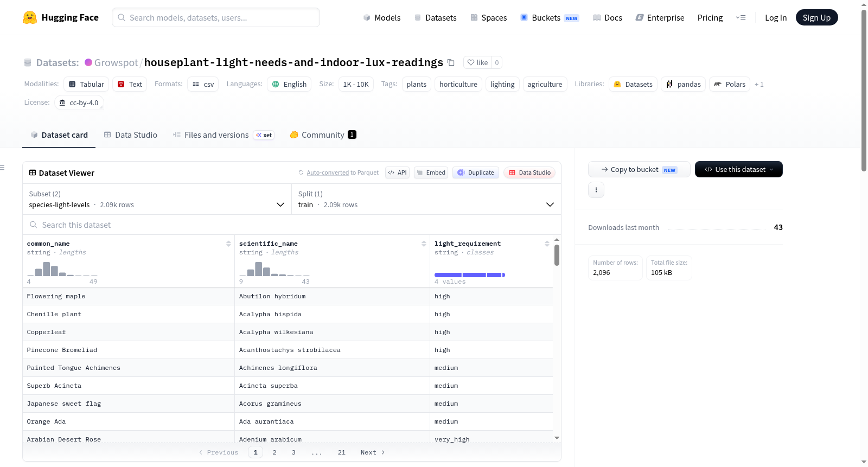Image resolution: width=868 pixels, height=467 pixels.
Task: Open Data Studio from the viewer header
Action: [529, 172]
